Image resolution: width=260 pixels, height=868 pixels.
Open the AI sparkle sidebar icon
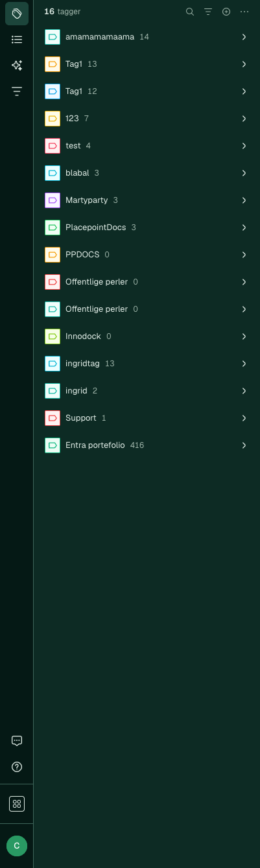[17, 65]
